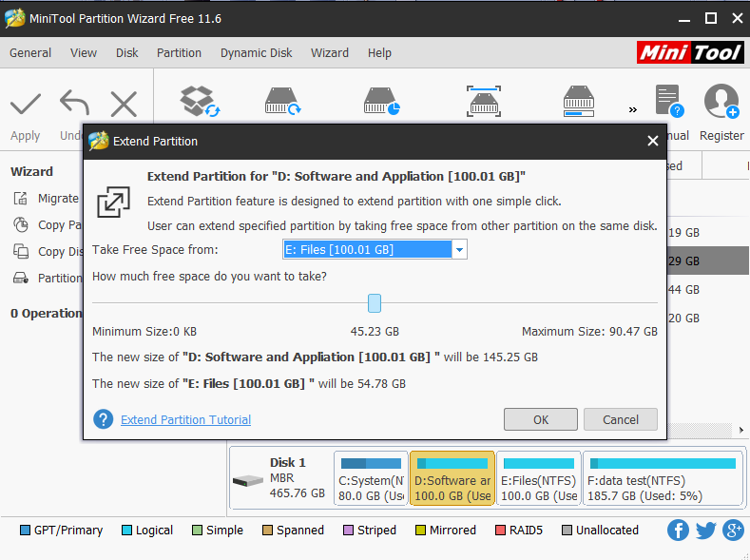Click the Cancel button in dialog

tap(621, 419)
